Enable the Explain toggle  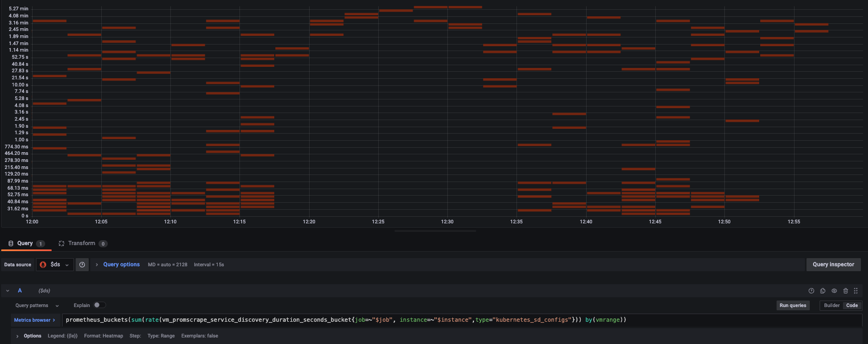click(100, 305)
